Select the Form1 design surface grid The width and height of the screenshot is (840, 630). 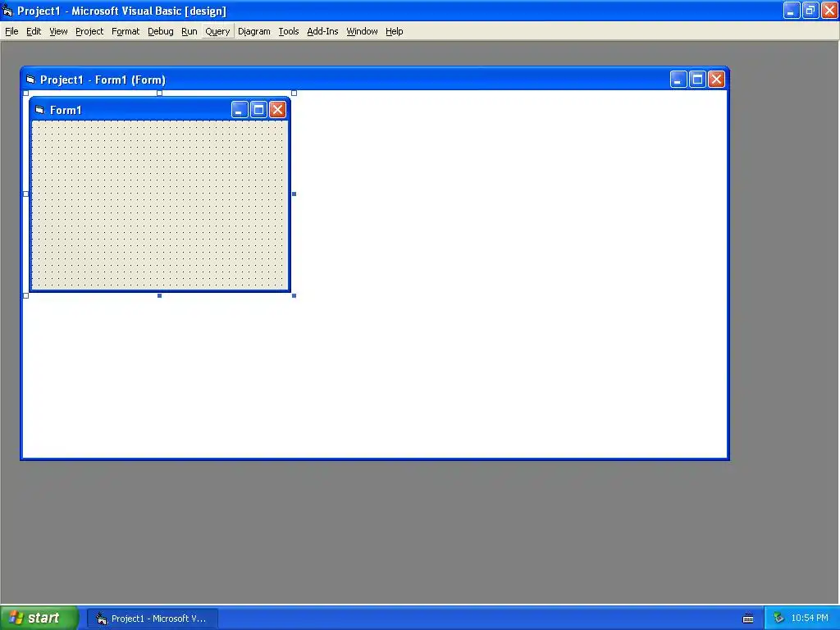160,204
